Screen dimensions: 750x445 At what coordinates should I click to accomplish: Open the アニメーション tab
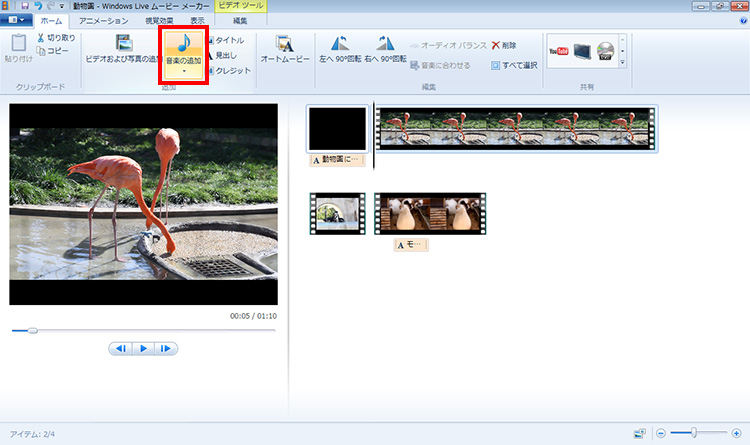click(103, 21)
